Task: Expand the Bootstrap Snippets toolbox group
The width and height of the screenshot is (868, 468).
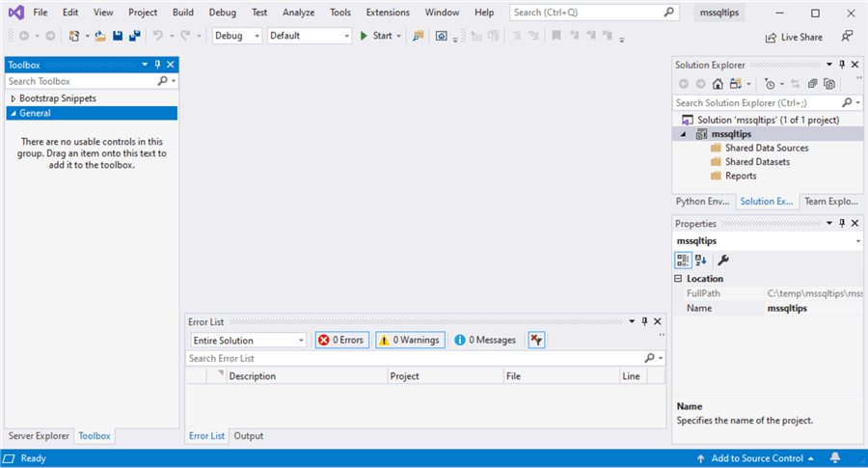Action: 14,98
